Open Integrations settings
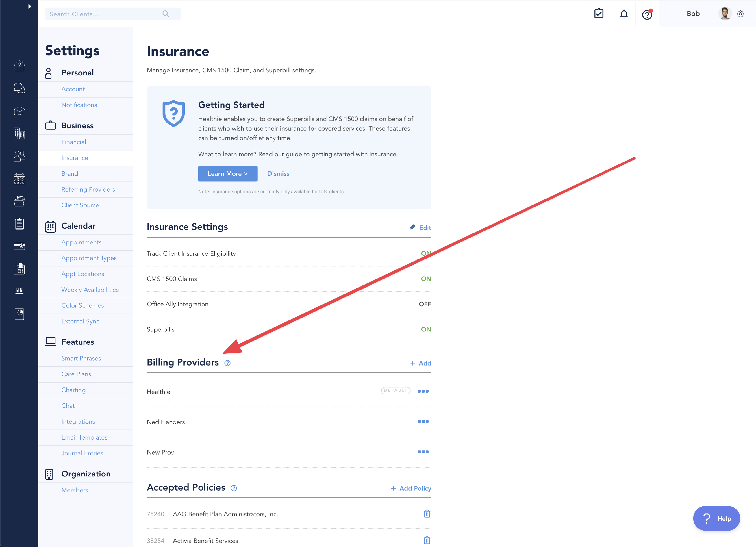Image resolution: width=756 pixels, height=547 pixels. [78, 422]
